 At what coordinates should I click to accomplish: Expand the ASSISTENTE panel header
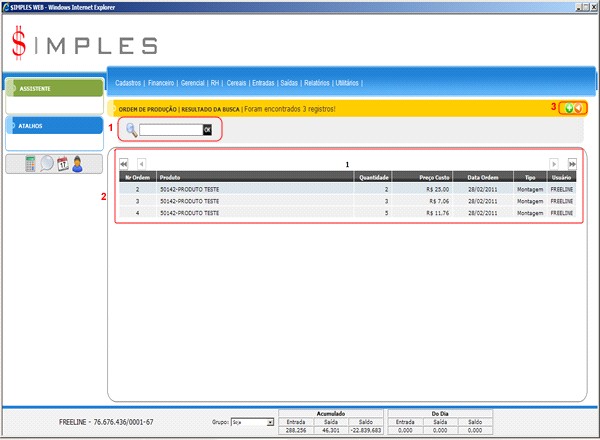[55, 88]
